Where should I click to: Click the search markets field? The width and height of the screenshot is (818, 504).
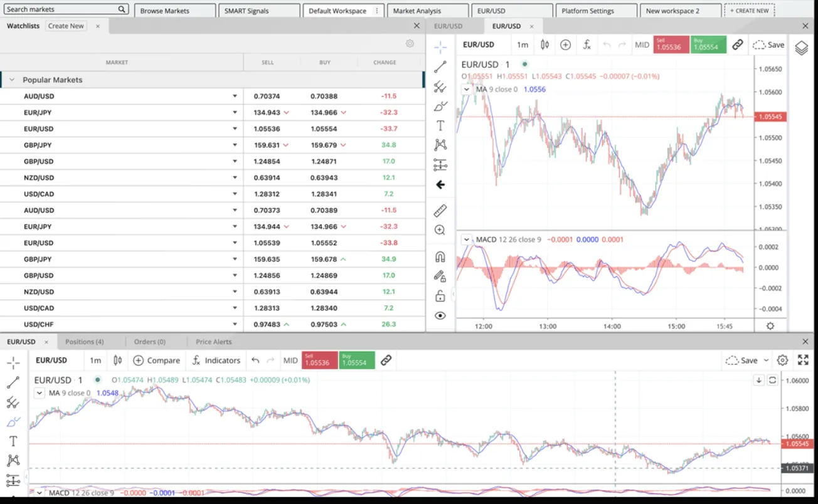[66, 9]
